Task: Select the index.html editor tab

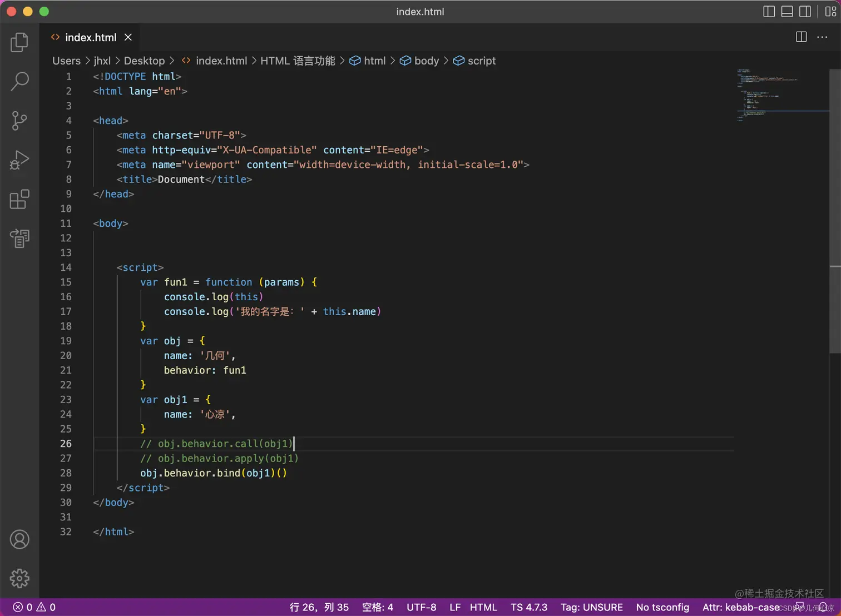Action: (91, 37)
